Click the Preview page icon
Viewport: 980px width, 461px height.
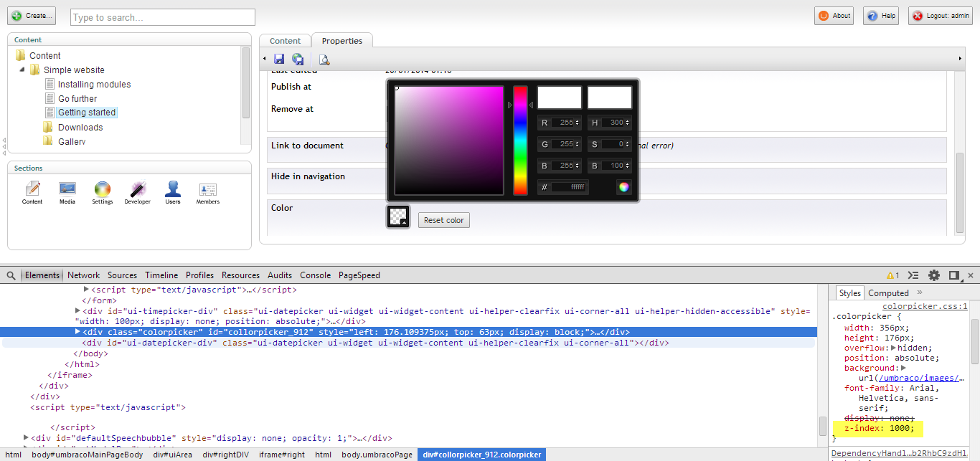(324, 60)
